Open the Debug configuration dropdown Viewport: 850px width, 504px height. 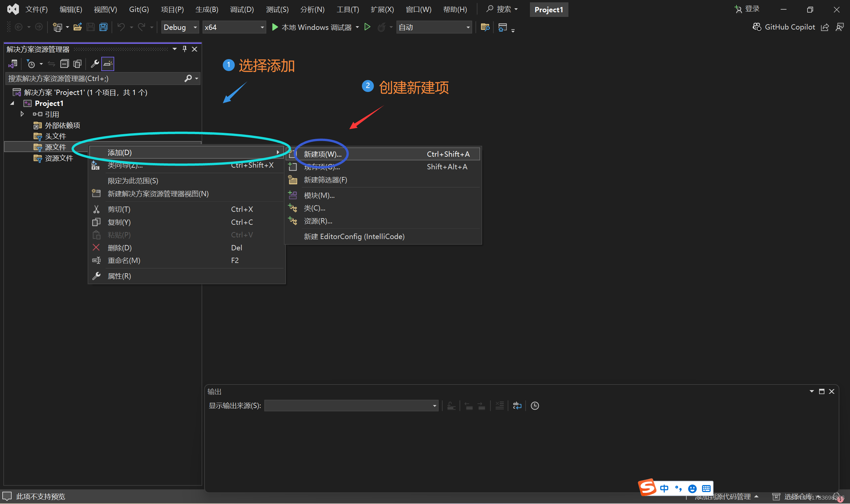pyautogui.click(x=180, y=27)
